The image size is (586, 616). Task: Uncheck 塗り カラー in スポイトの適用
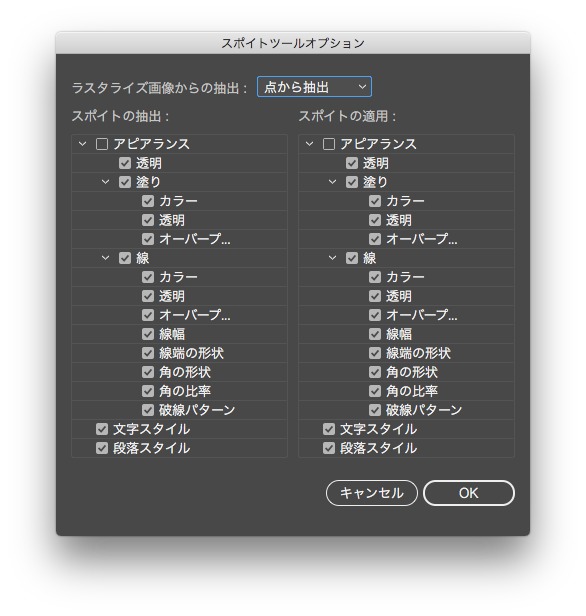click(x=375, y=201)
